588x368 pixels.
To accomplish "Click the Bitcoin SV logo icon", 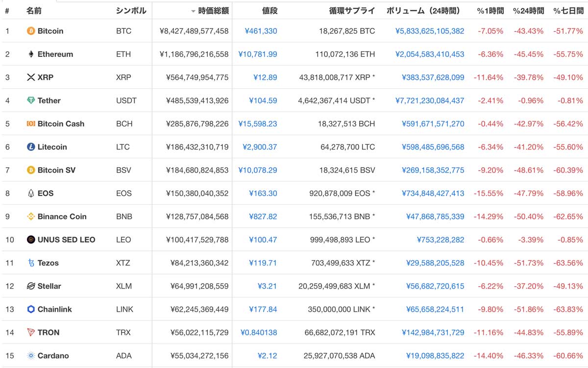I will [31, 170].
